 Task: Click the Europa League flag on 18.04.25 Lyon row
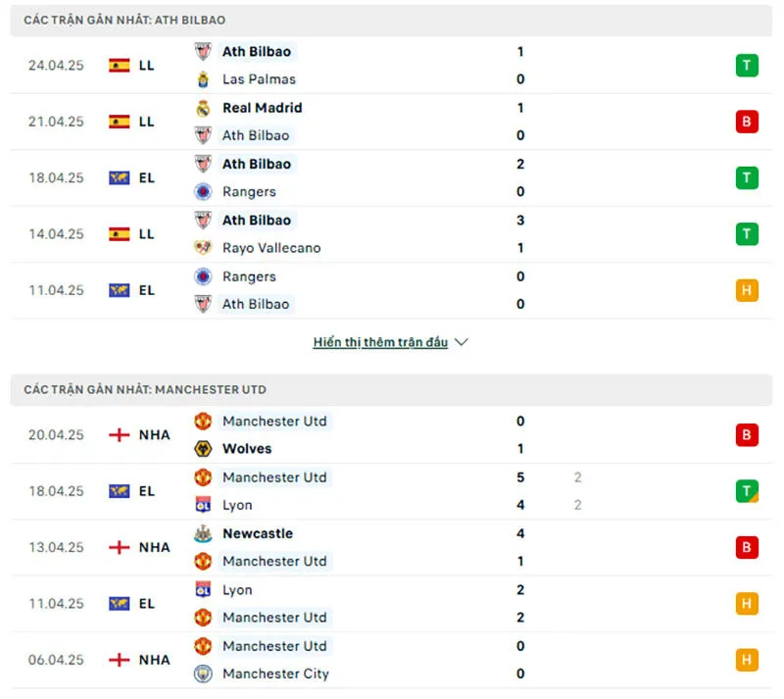coord(120,491)
